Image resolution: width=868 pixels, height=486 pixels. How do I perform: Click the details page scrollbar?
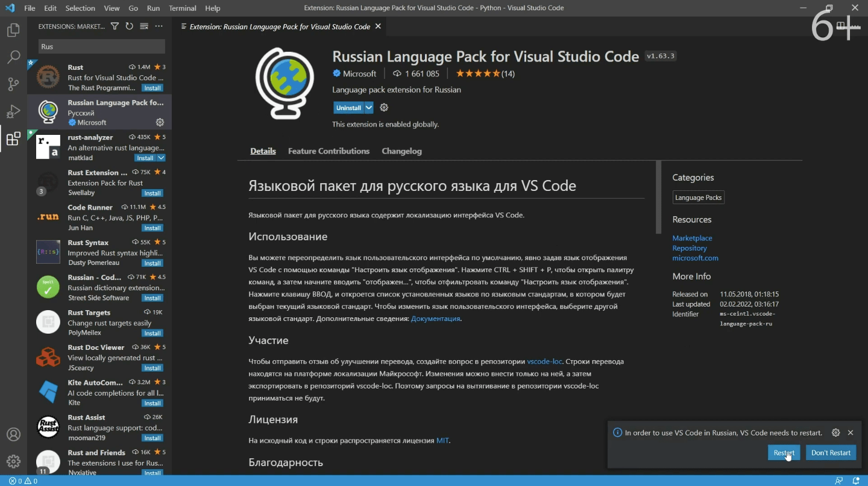659,198
